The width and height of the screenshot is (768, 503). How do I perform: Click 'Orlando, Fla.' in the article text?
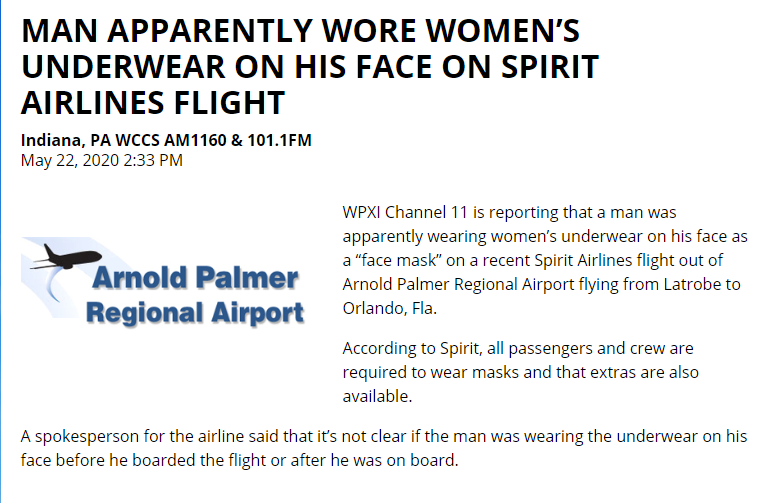tap(389, 308)
